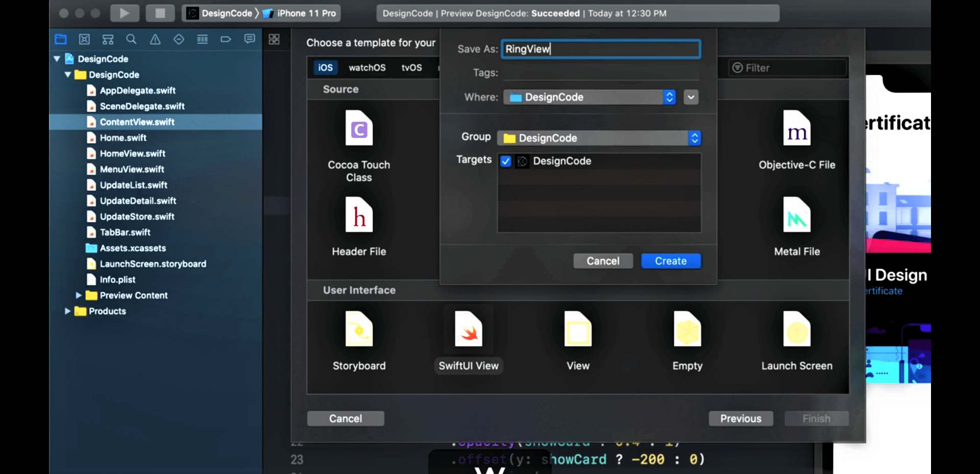The image size is (980, 474).
Task: Click the template Filter field
Action: 789,68
